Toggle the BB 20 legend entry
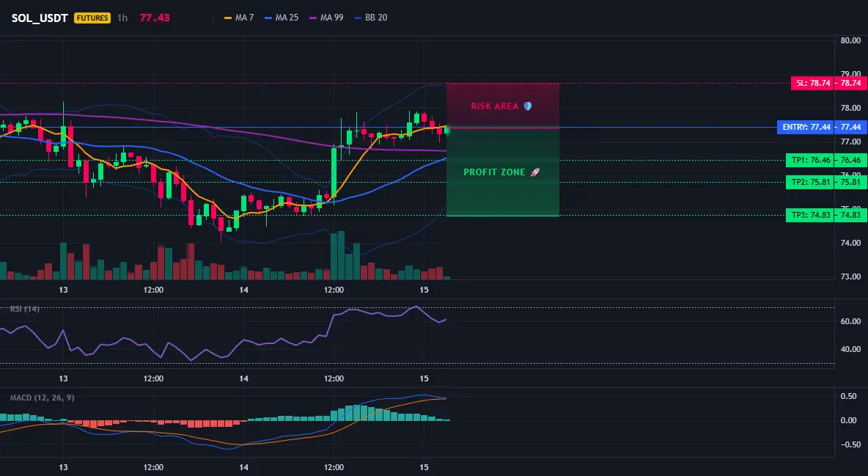868x476 pixels. (370, 18)
